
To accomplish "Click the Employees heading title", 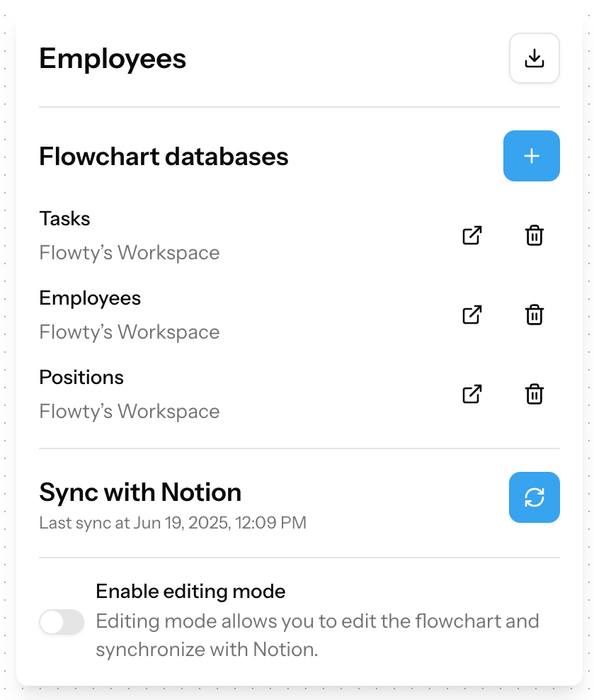I will coord(113,59).
